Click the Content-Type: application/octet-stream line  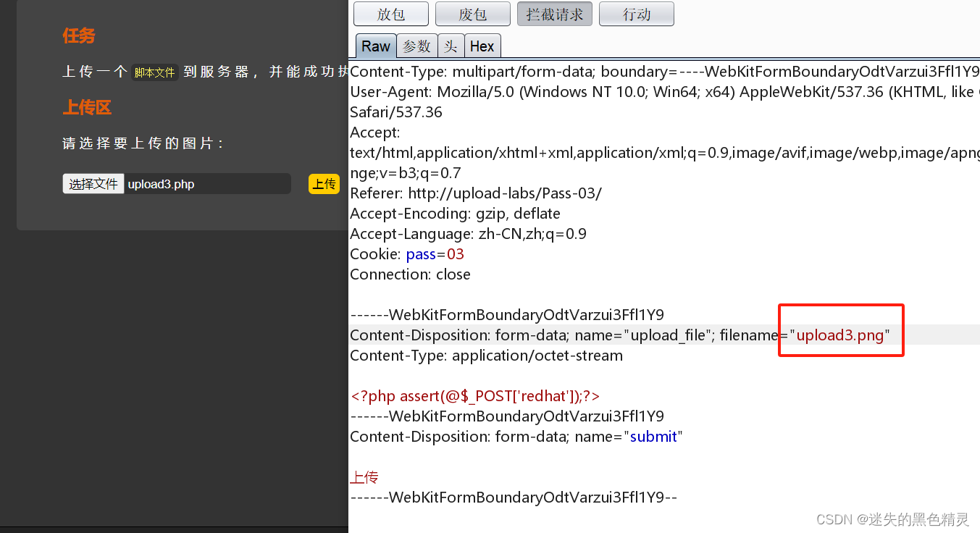pyautogui.click(x=486, y=356)
